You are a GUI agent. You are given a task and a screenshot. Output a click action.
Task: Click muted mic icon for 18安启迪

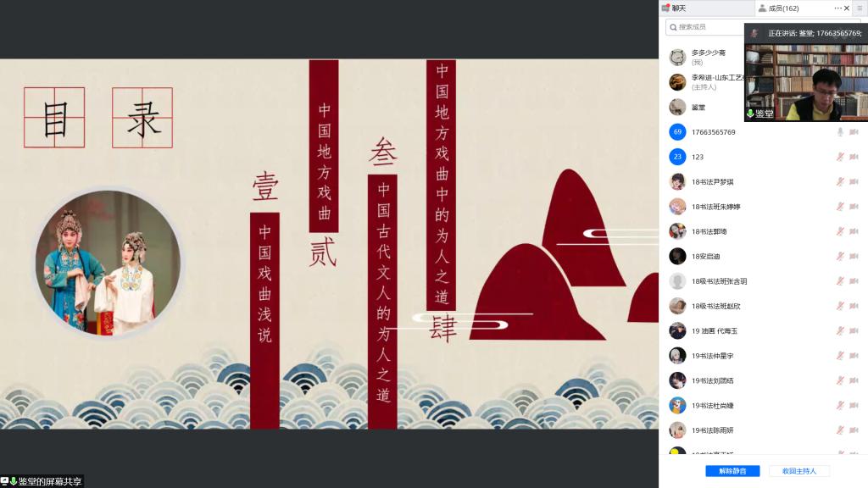tap(840, 257)
